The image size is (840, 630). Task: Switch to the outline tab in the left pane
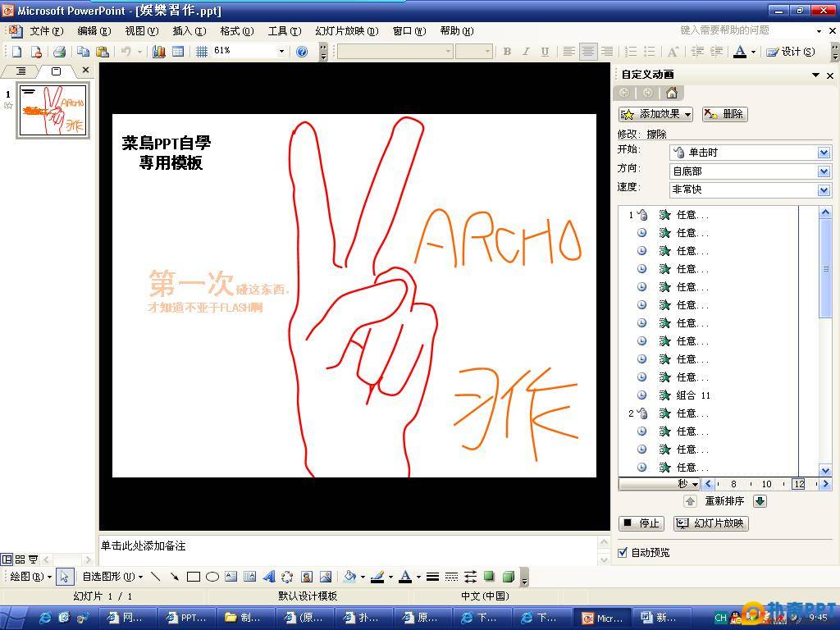click(x=21, y=71)
